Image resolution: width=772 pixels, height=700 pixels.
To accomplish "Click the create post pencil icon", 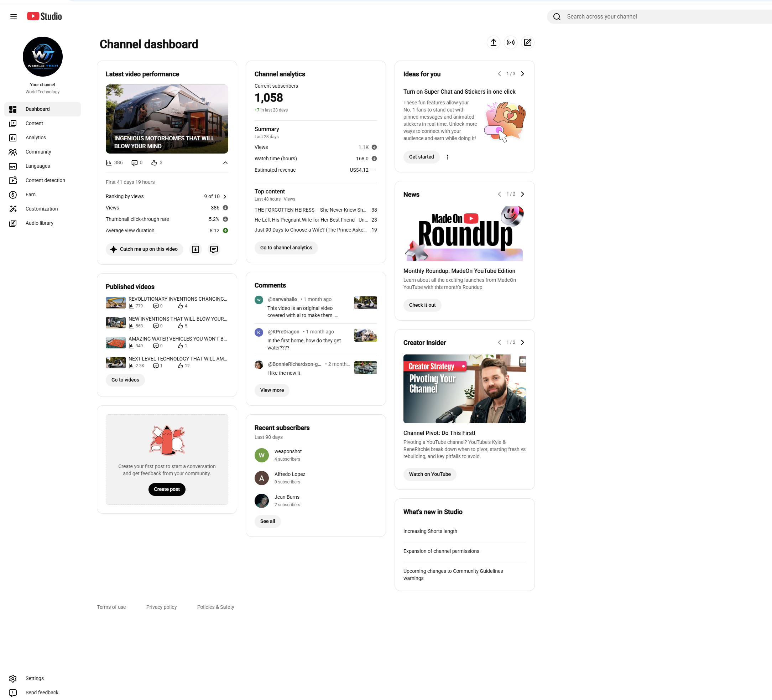I will click(528, 42).
